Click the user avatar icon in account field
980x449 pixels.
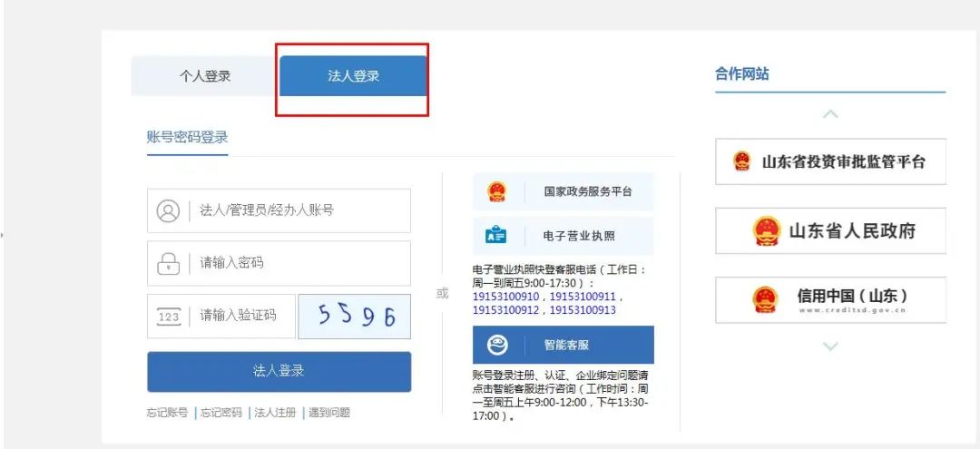point(168,210)
